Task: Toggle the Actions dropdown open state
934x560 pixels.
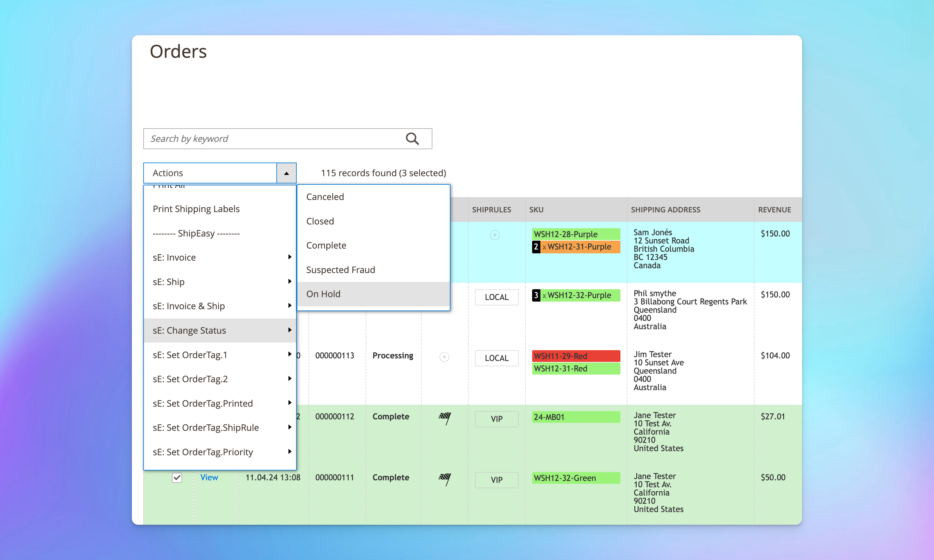Action: 286,173
